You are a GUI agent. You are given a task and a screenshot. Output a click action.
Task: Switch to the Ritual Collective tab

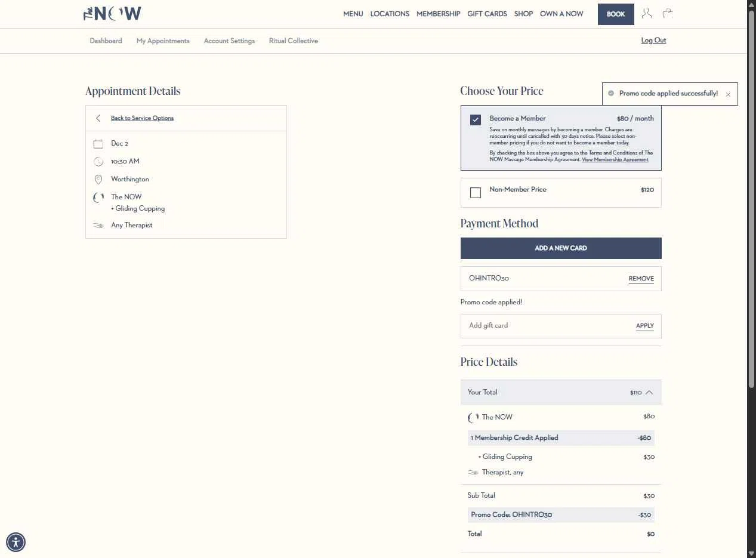[294, 41]
